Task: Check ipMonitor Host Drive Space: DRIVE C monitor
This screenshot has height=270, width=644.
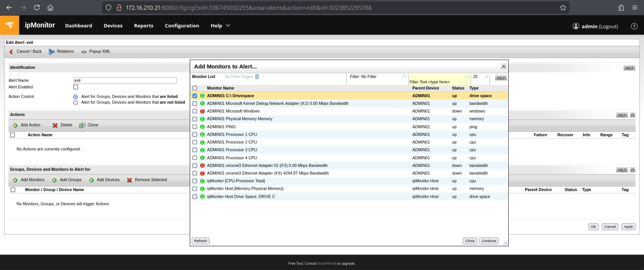Action: (x=195, y=197)
